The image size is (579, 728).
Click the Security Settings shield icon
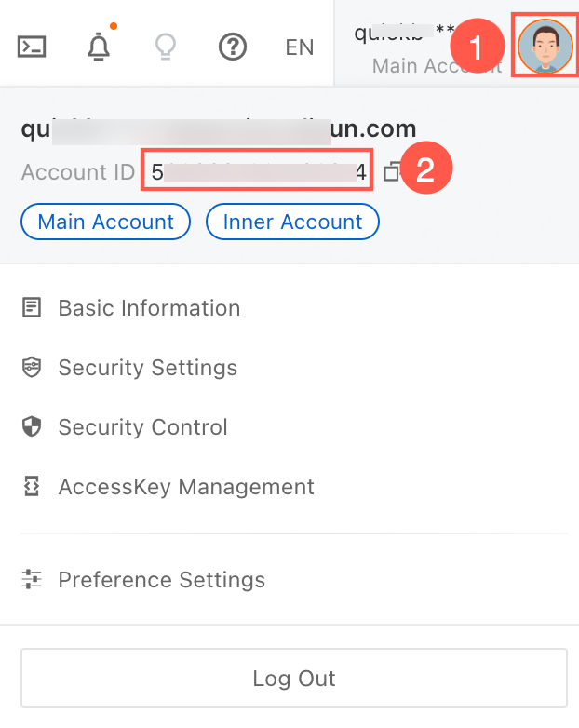tap(32, 367)
